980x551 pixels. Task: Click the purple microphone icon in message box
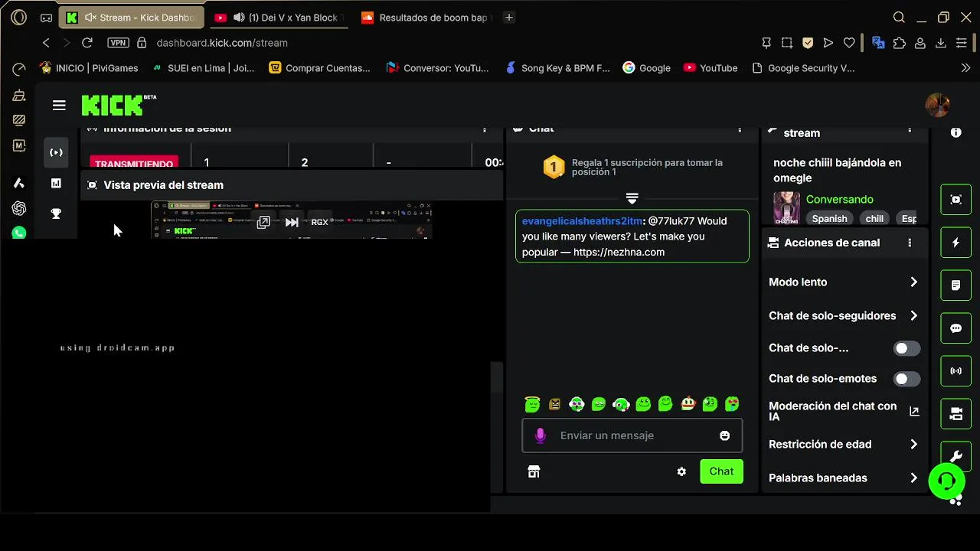click(540, 435)
